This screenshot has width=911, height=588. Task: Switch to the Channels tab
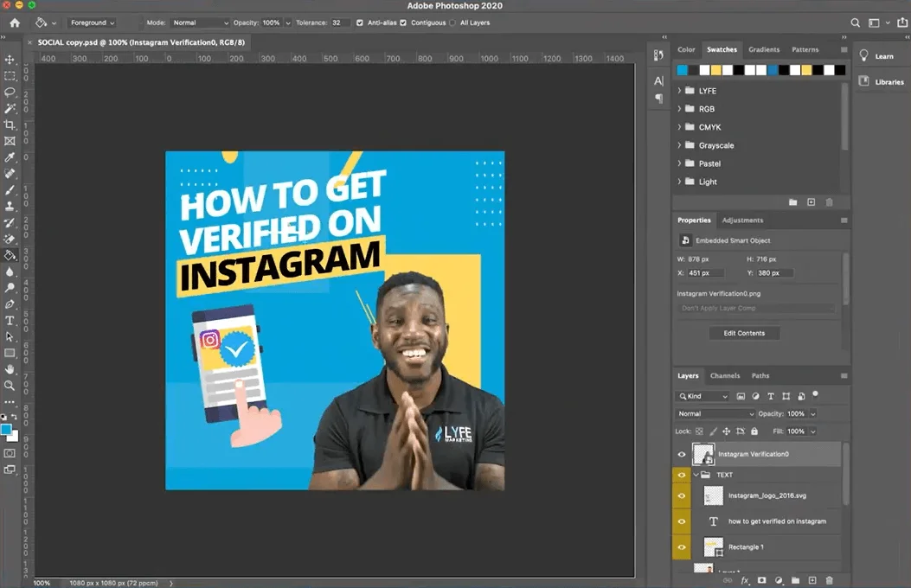pos(728,375)
